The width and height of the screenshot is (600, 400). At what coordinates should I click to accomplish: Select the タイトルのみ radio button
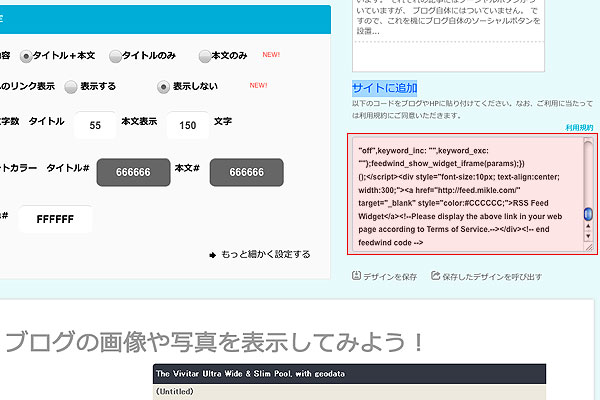point(116,57)
